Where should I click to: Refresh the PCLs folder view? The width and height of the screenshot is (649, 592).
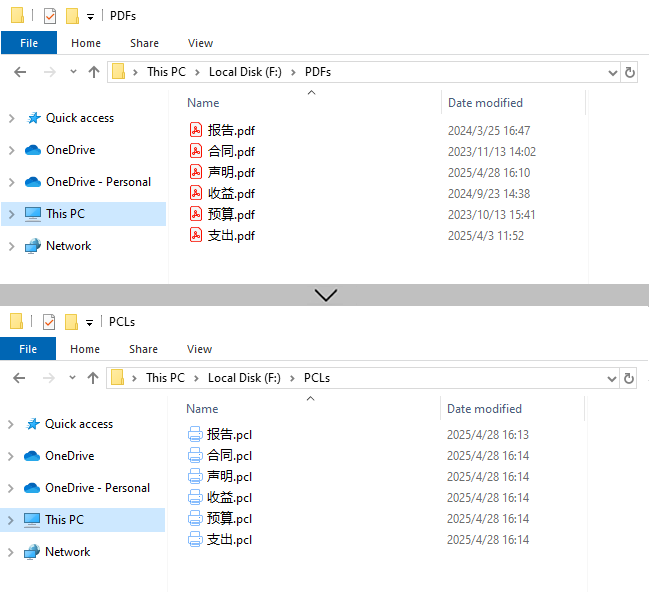coord(629,378)
